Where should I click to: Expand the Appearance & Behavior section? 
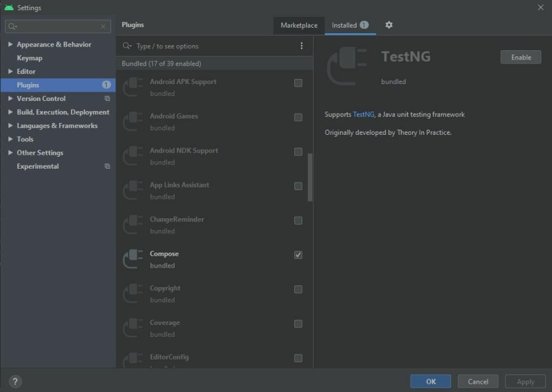10,45
